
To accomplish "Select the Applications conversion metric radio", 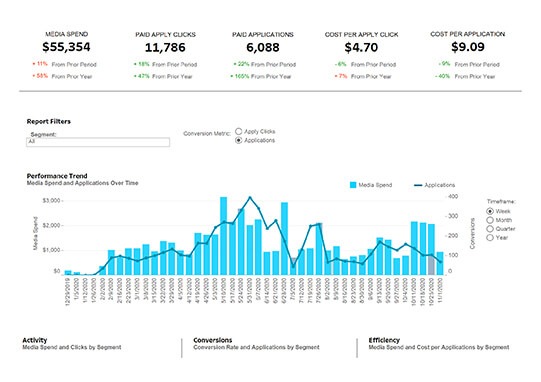I will click(238, 140).
